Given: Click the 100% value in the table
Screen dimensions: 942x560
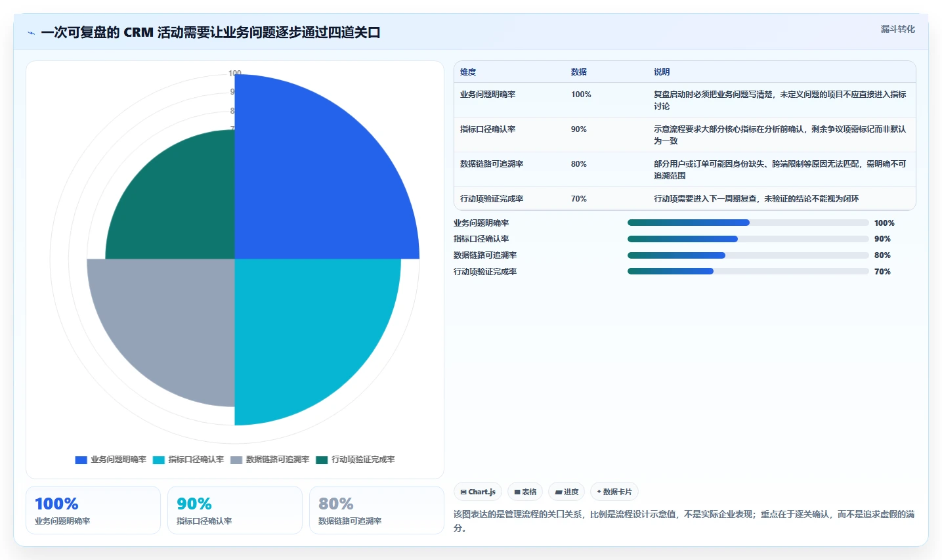Looking at the screenshot, I should [581, 95].
